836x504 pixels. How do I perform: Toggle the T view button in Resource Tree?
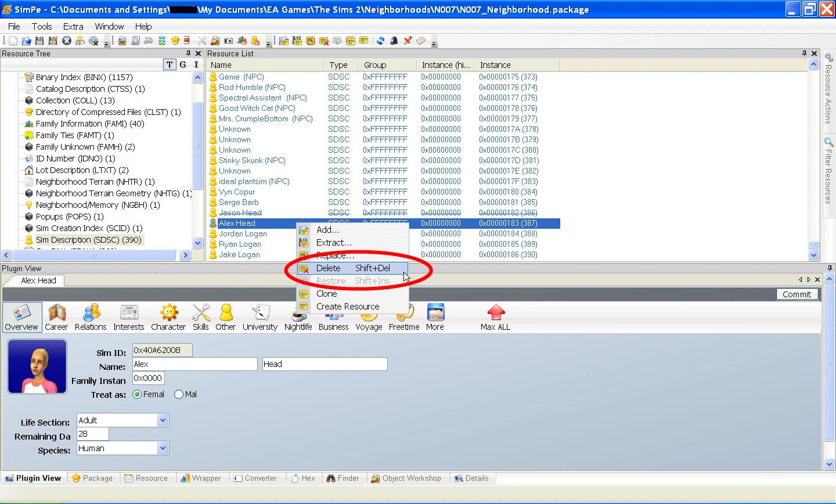coord(170,64)
